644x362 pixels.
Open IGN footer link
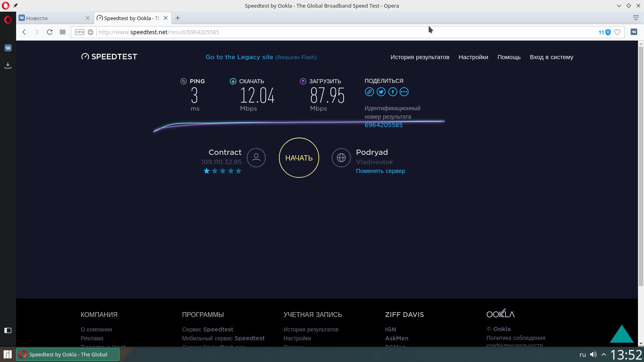click(x=390, y=329)
